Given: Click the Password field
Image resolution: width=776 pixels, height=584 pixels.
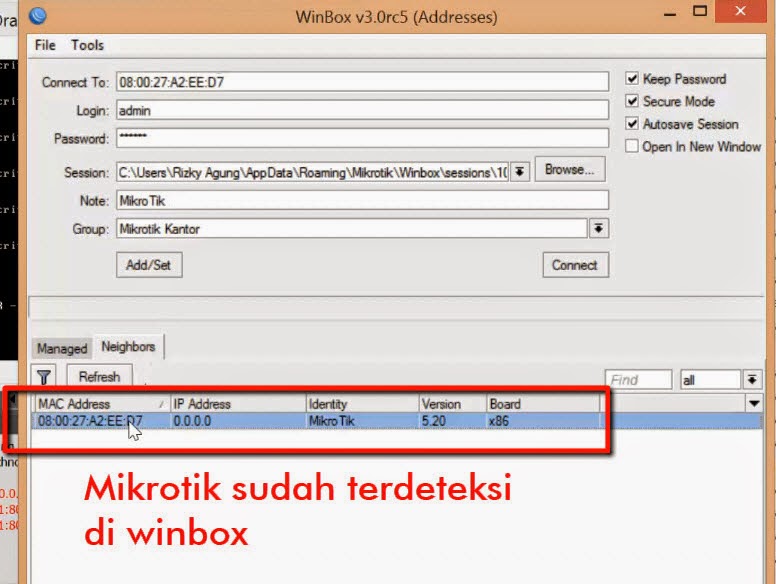Looking at the screenshot, I should point(362,138).
